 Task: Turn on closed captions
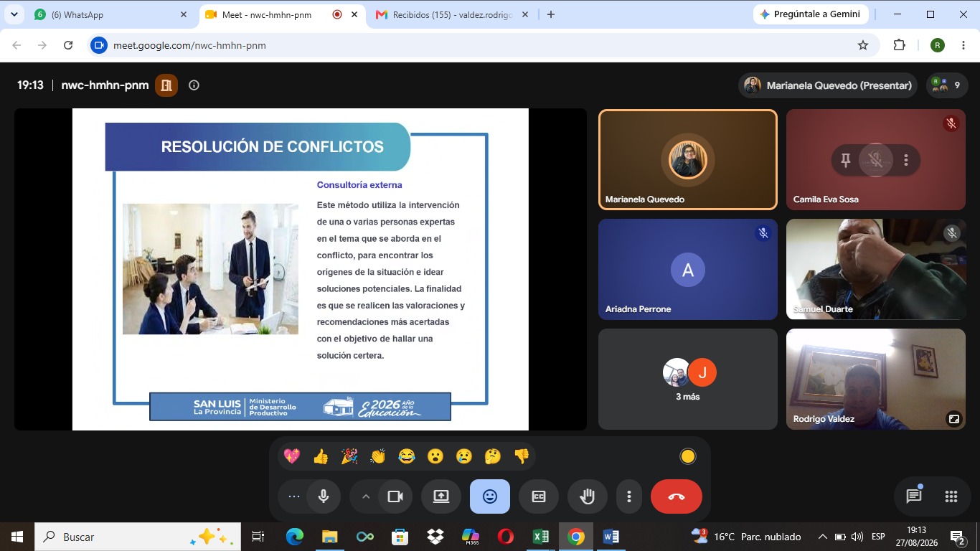click(539, 496)
